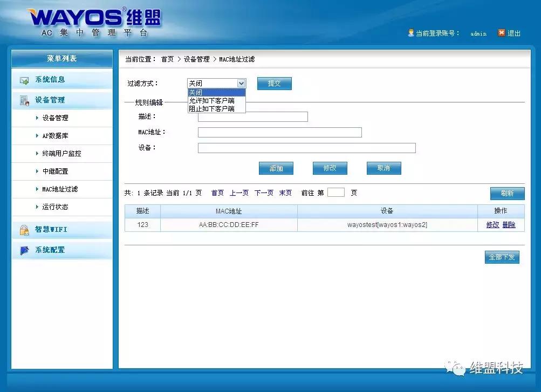Screen dimensions: 541x392
Task: Click the 刷新 refresh button
Action: [507, 194]
